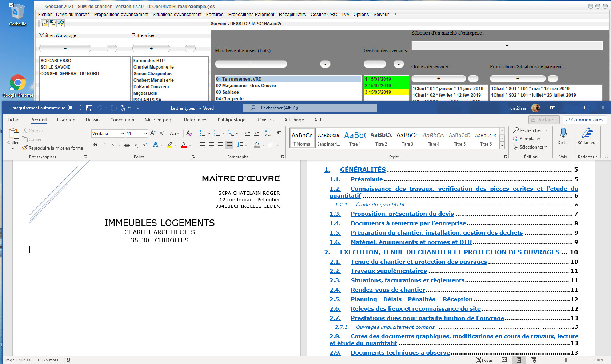Open line spacing options dropdown

[242, 145]
